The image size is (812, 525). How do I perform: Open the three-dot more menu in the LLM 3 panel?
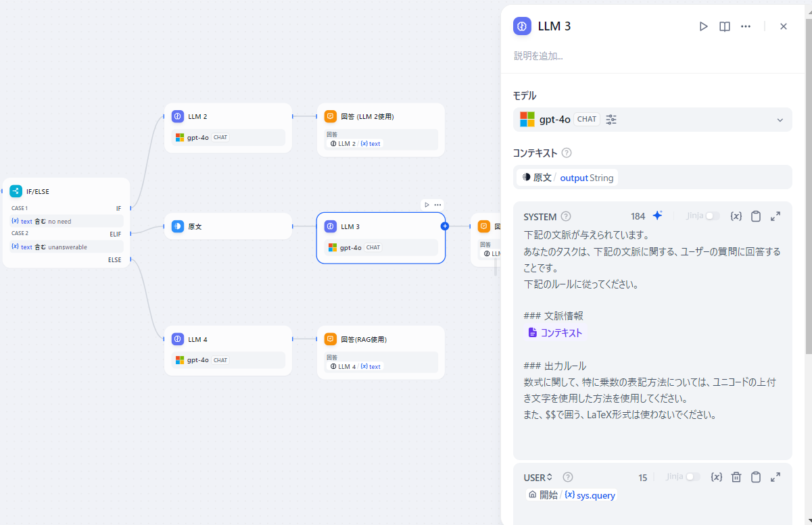[x=746, y=26]
